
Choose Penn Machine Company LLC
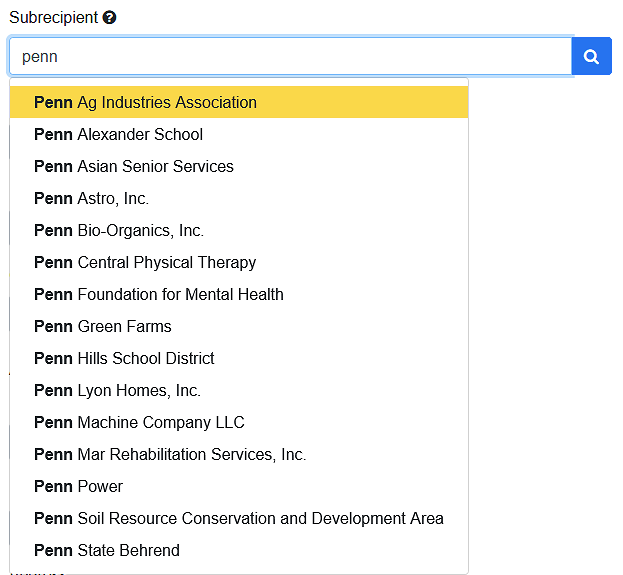139,422
